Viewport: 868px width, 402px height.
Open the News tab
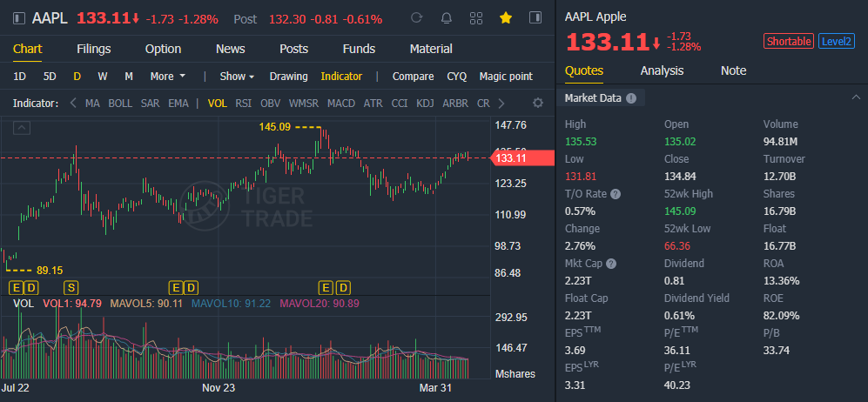click(231, 49)
